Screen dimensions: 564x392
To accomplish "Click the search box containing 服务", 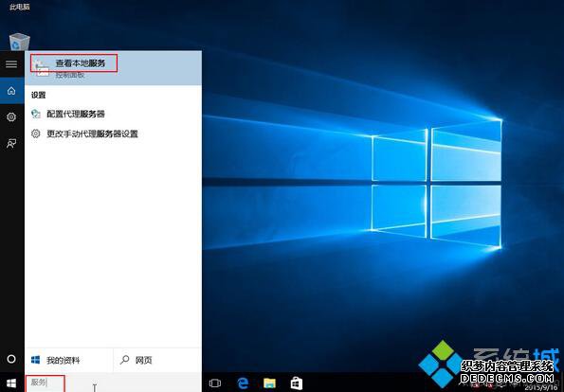I will (114, 383).
